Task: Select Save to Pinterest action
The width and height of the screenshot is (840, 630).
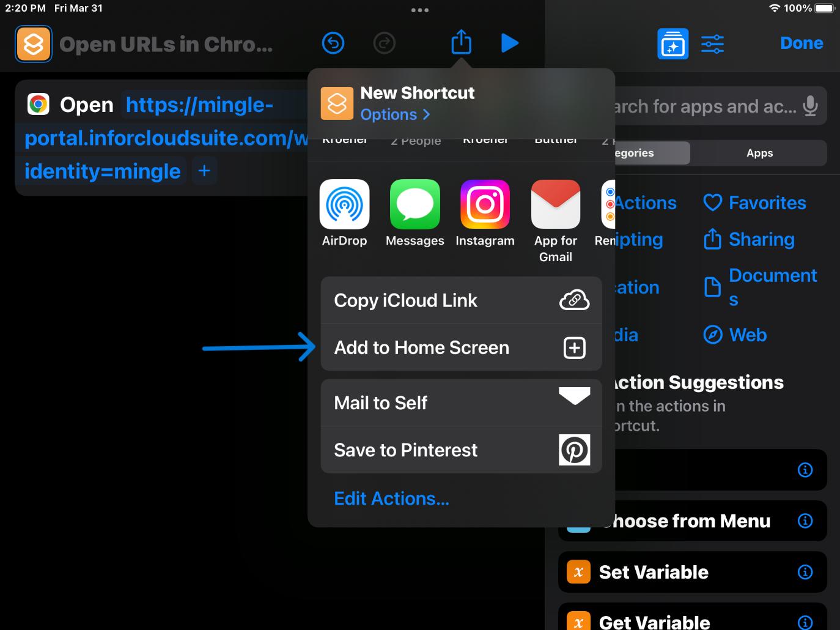Action: click(462, 450)
